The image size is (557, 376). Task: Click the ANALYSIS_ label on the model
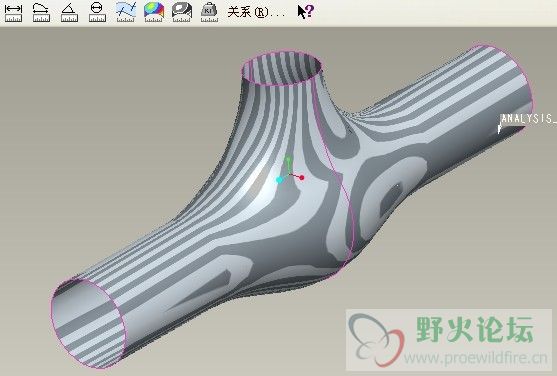click(528, 119)
